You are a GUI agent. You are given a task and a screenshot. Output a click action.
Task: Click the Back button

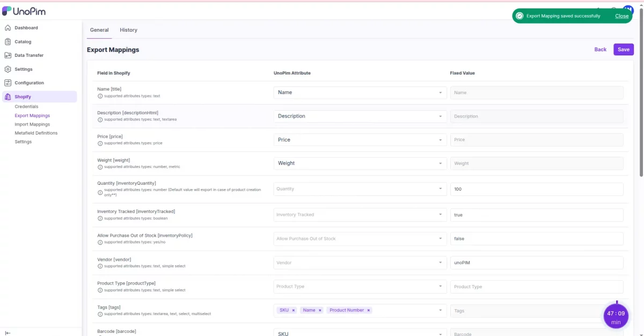coord(600,49)
